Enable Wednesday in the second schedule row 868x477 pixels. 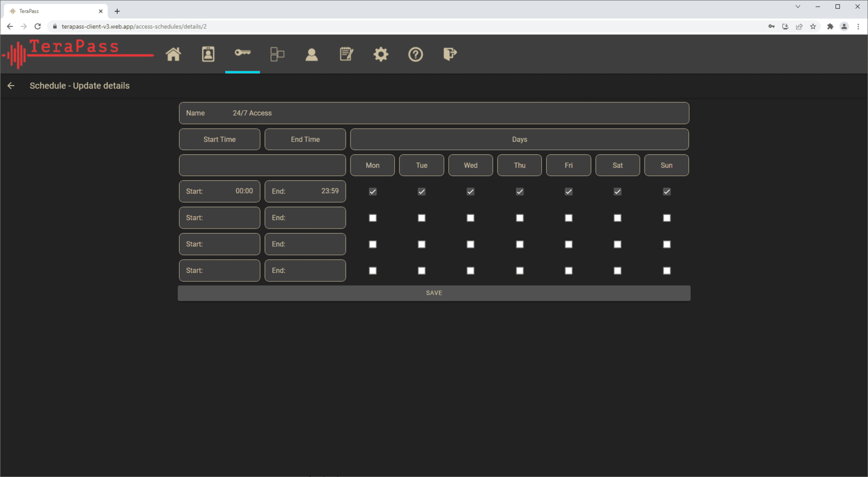(470, 218)
